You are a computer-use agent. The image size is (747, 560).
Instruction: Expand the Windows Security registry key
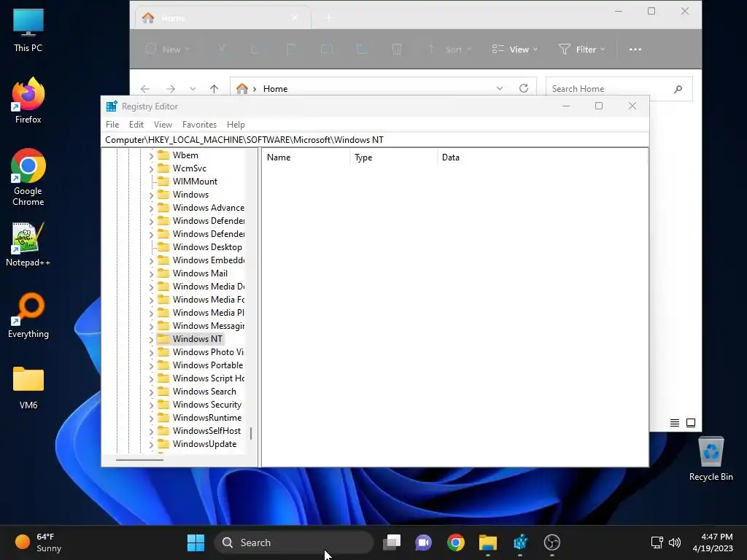coord(152,405)
